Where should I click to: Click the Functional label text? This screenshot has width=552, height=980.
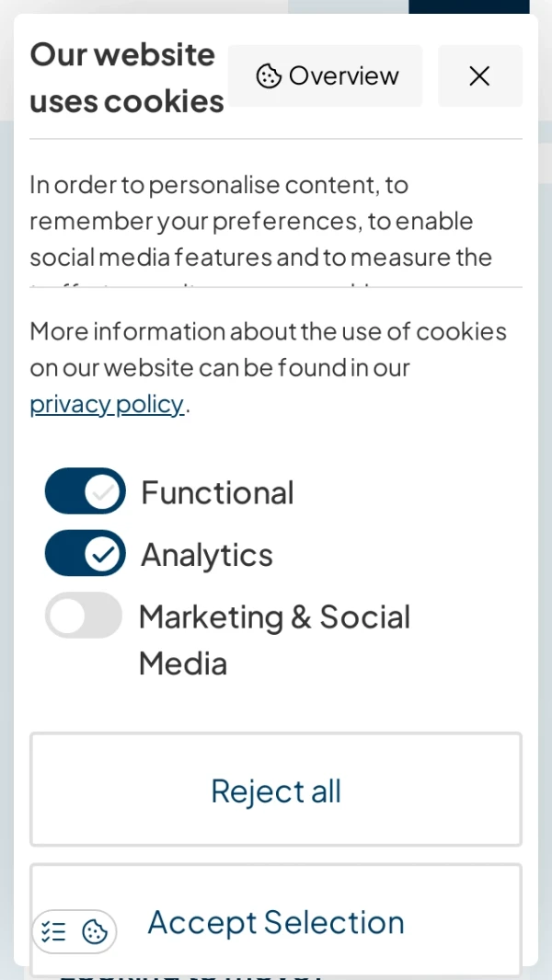tap(217, 492)
